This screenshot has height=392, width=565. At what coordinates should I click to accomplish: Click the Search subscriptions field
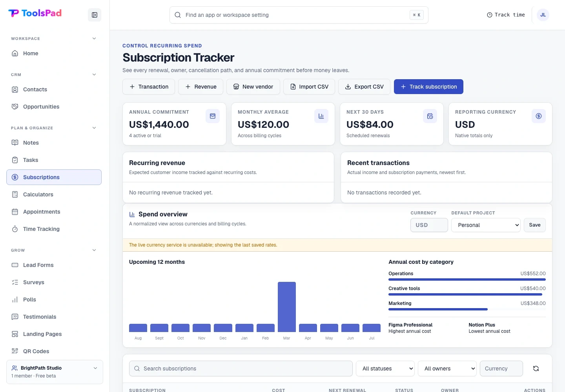(x=241, y=368)
